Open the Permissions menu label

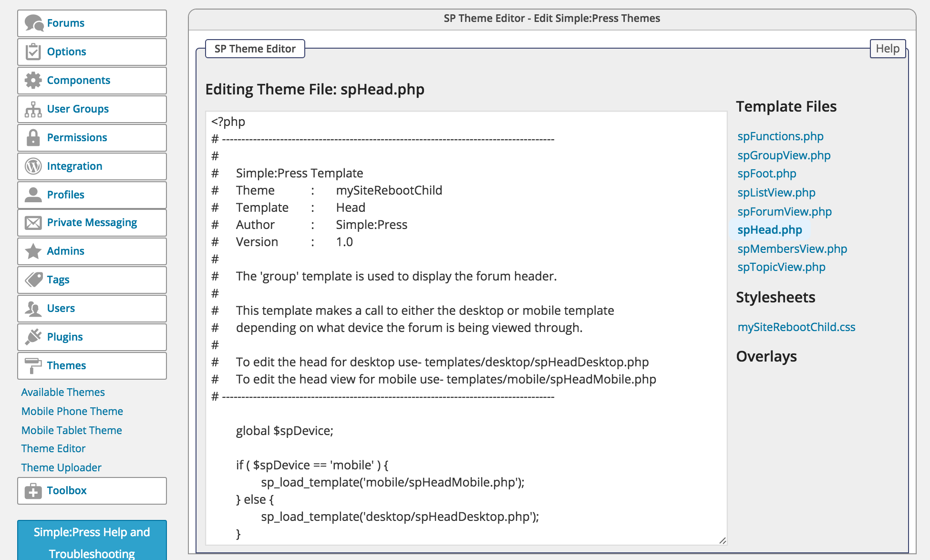point(77,137)
